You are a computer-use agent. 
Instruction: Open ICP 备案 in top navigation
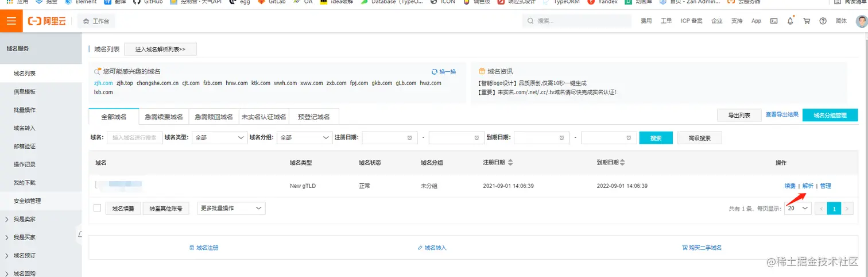point(691,21)
